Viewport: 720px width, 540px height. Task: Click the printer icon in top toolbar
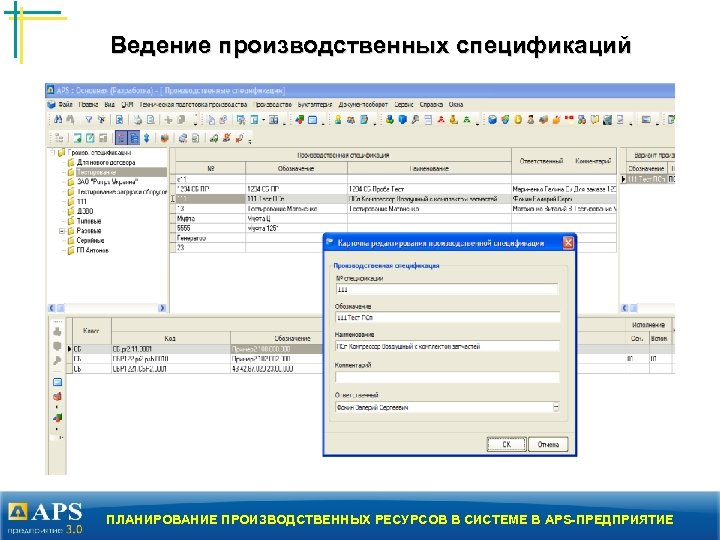point(137,120)
